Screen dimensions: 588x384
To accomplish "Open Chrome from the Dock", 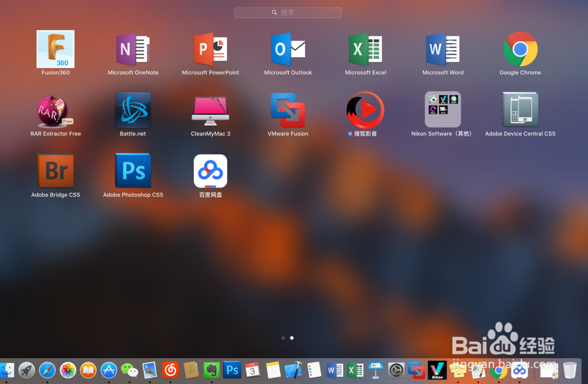I will (x=499, y=371).
